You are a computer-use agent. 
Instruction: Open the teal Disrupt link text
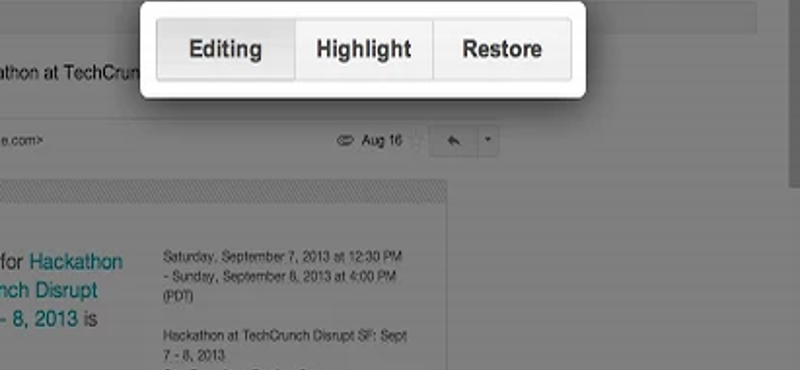coord(66,290)
